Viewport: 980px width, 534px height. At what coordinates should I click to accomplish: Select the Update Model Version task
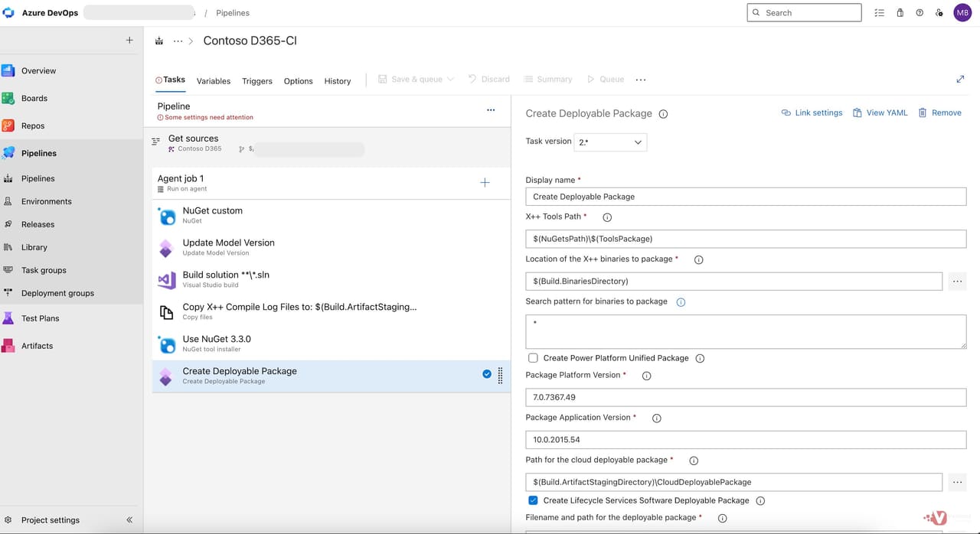(332, 248)
